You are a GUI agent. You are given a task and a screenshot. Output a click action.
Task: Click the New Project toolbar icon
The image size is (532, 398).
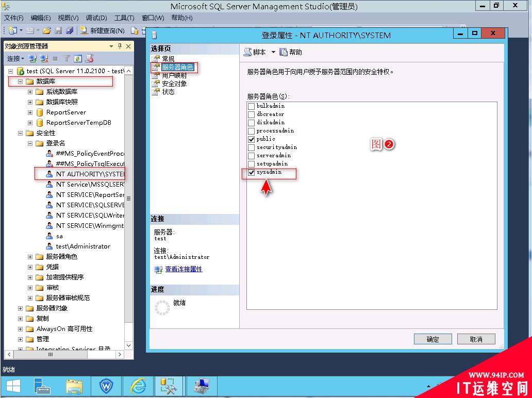(12, 30)
